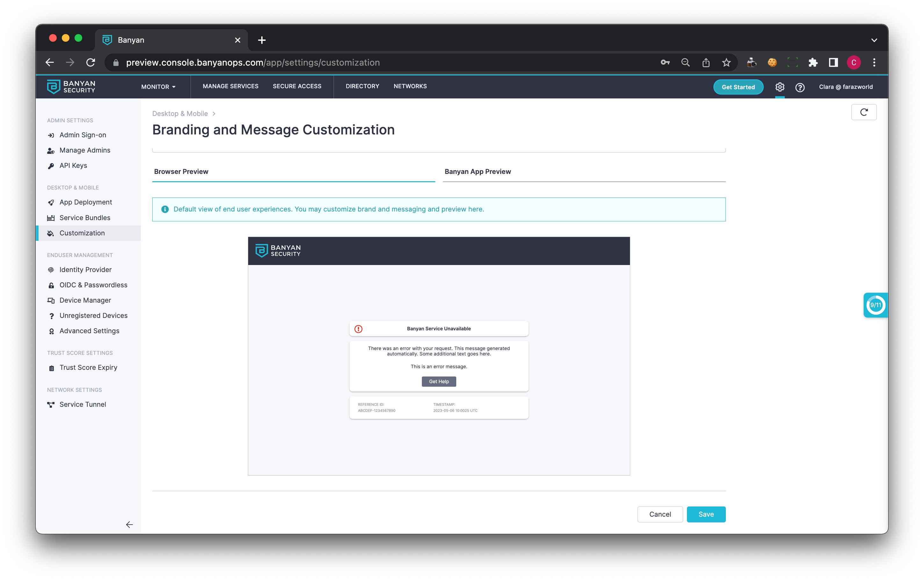Open Identity Provider in the sidebar

[x=85, y=269]
